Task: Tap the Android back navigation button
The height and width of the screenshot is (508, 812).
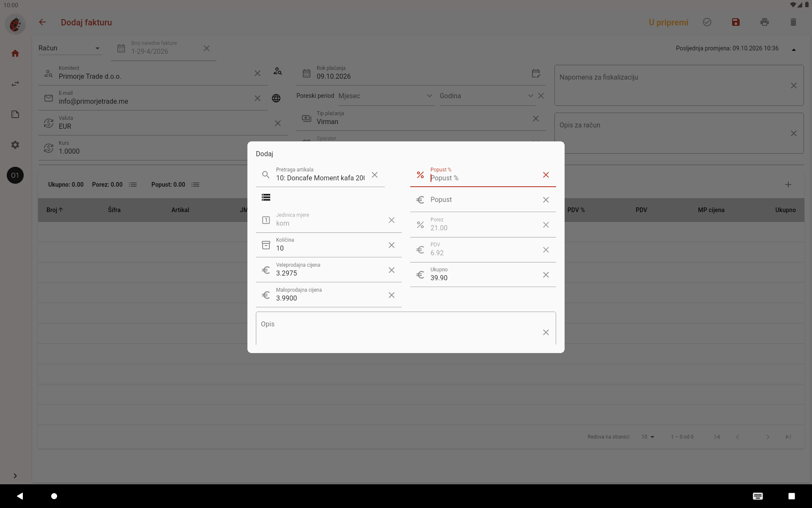Action: point(20,496)
